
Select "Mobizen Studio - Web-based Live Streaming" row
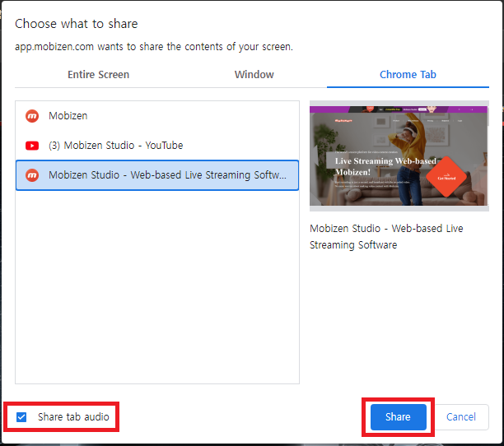point(157,175)
